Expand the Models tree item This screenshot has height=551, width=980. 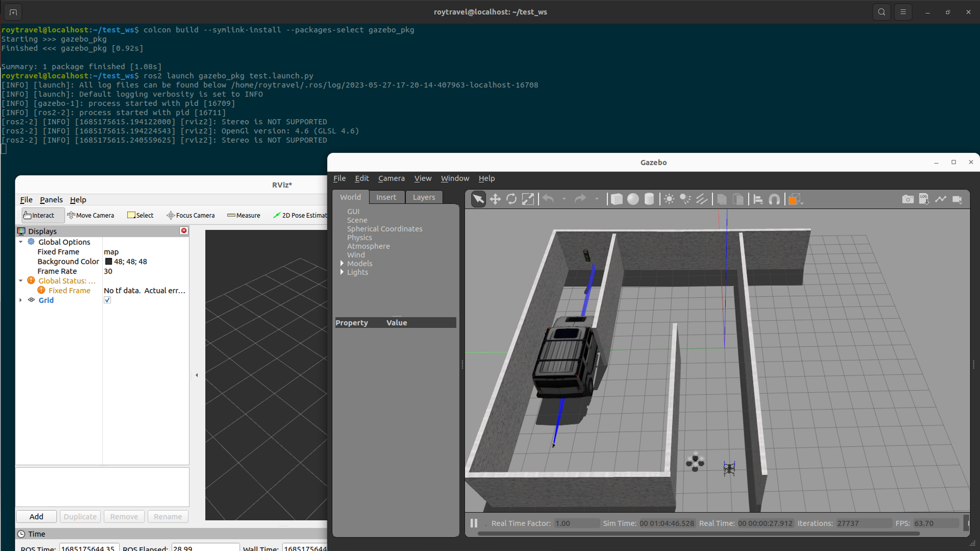[342, 263]
